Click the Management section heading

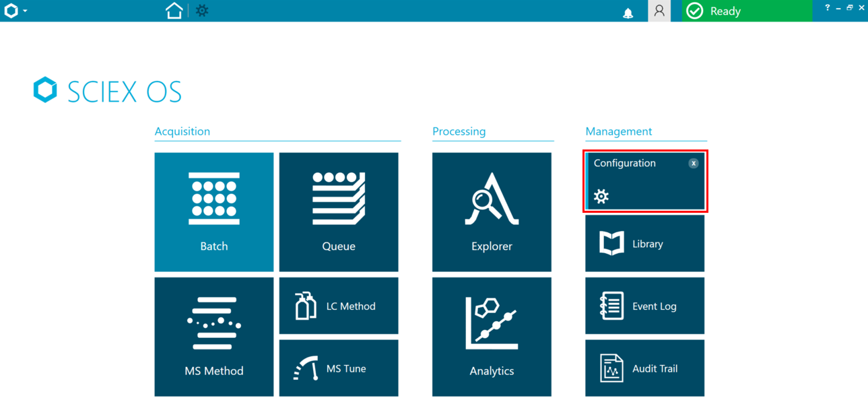click(619, 131)
